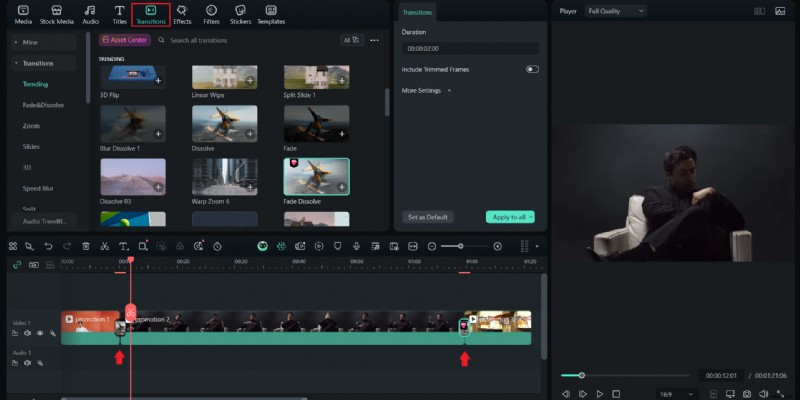This screenshot has height=400, width=800.
Task: Click the timeline zoom slider
Action: tap(460, 246)
